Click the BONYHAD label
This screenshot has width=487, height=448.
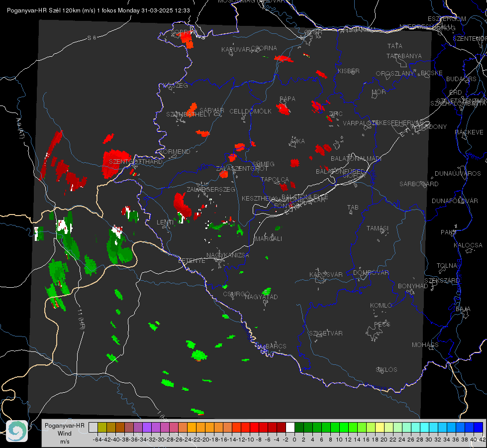pyautogui.click(x=413, y=286)
